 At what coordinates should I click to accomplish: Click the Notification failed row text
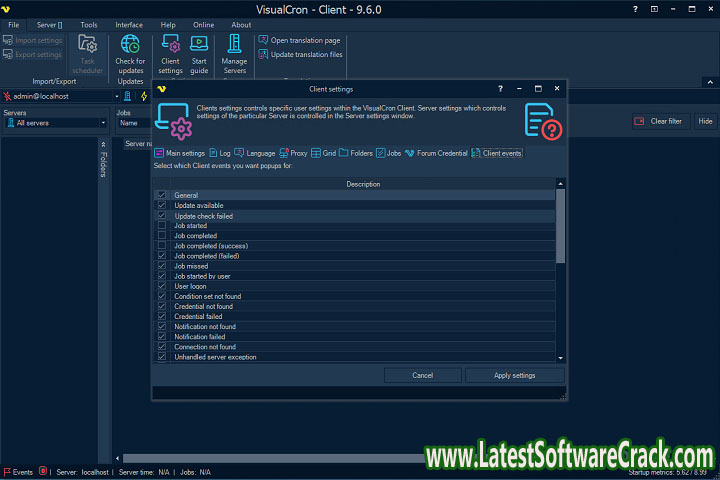pyautogui.click(x=200, y=337)
